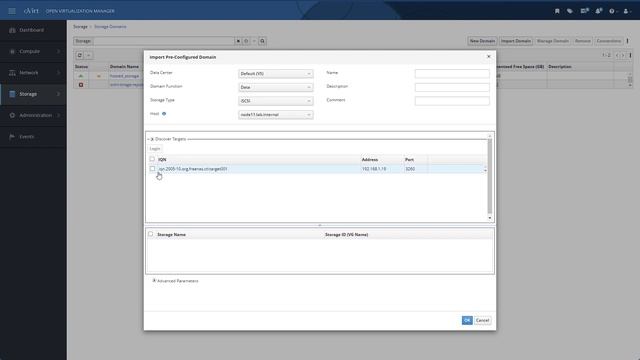Open the tags icon in header

(570, 11)
